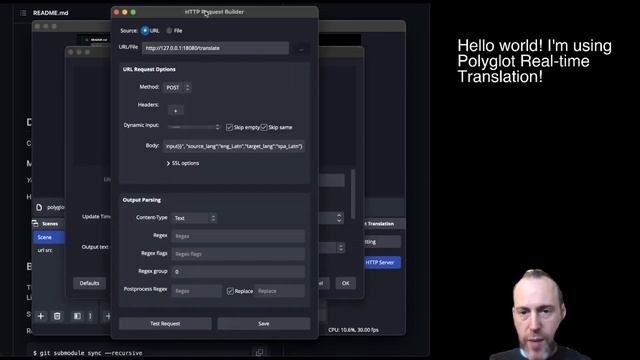This screenshot has width=640, height=360.
Task: Click the polyglot file document icon
Action: [39, 207]
